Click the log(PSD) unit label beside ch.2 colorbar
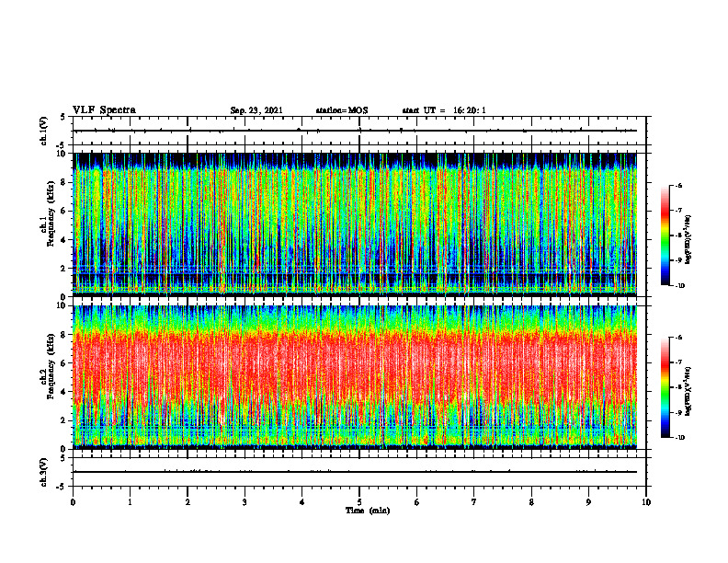Viewport: 728px width, 563px height. point(689,391)
